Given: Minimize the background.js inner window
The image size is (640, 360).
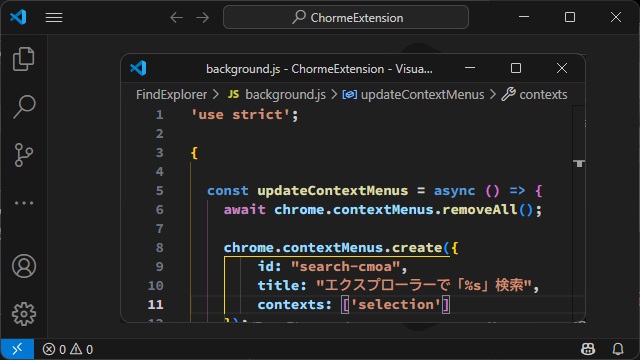Looking at the screenshot, I should pyautogui.click(x=470, y=68).
